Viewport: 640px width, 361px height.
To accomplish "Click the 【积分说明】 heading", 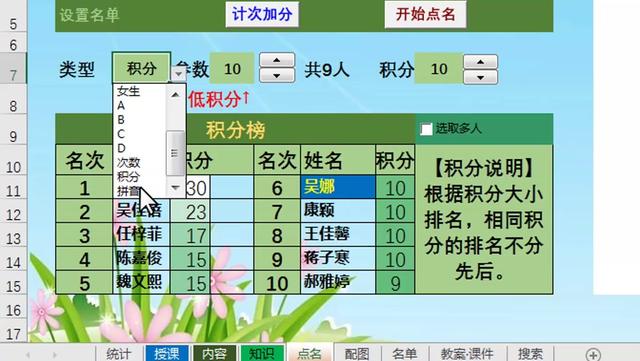I will point(484,167).
